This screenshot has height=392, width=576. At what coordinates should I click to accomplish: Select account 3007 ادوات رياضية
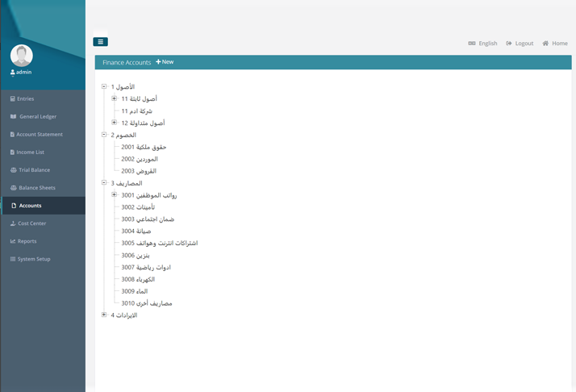[146, 267]
